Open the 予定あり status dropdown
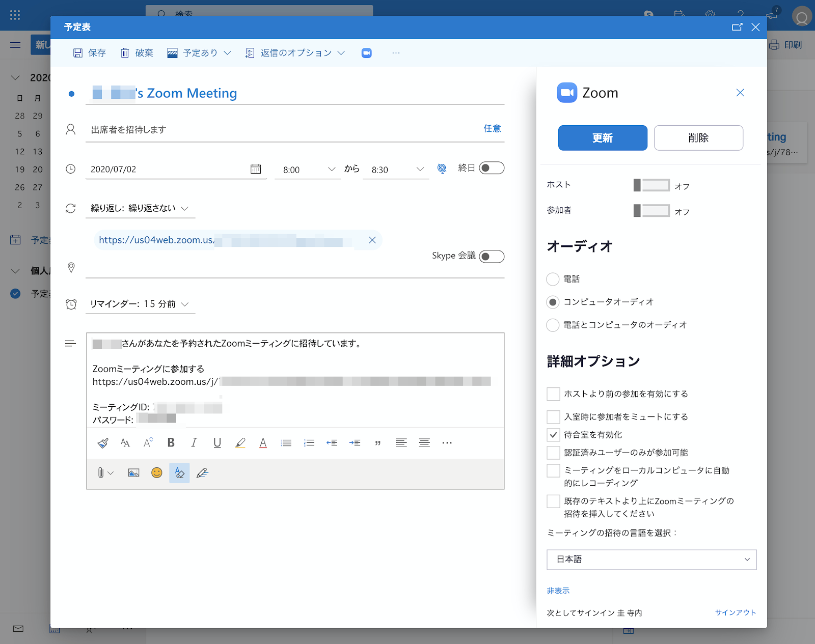The width and height of the screenshot is (815, 644). 200,53
